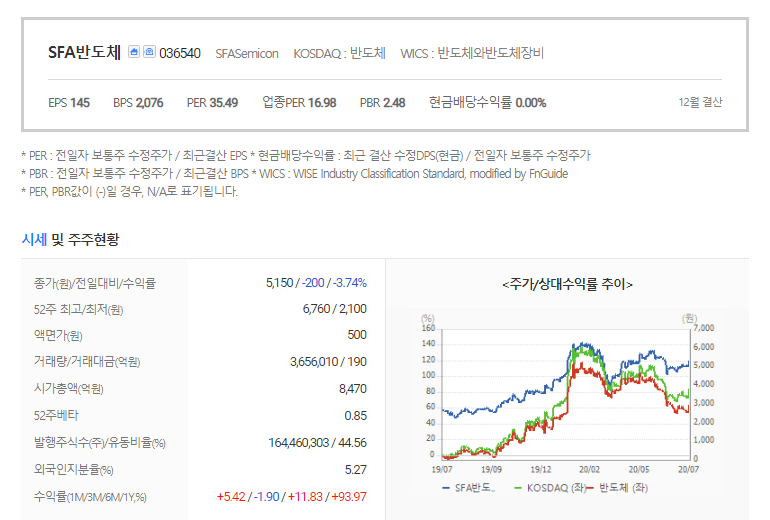Viewport: 770px width, 520px height.
Task: Click the 업종PER 16.98 value
Action: [299, 102]
